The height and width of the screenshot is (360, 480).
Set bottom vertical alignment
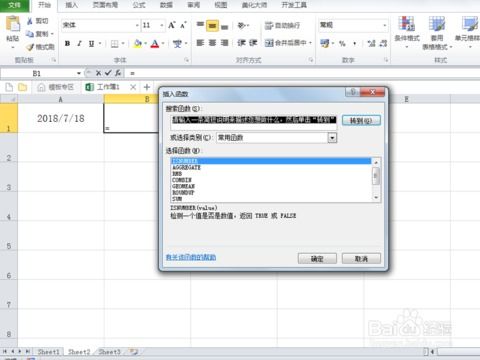pos(225,26)
